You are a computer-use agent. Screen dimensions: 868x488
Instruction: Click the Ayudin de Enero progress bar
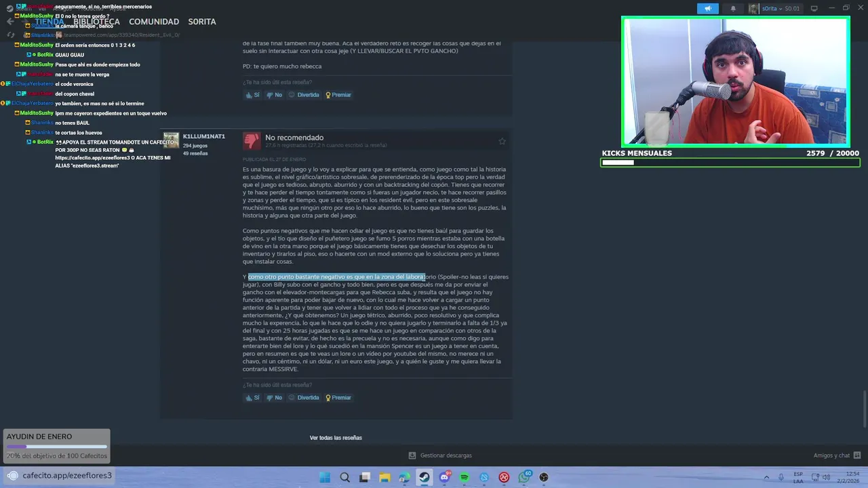tap(57, 447)
